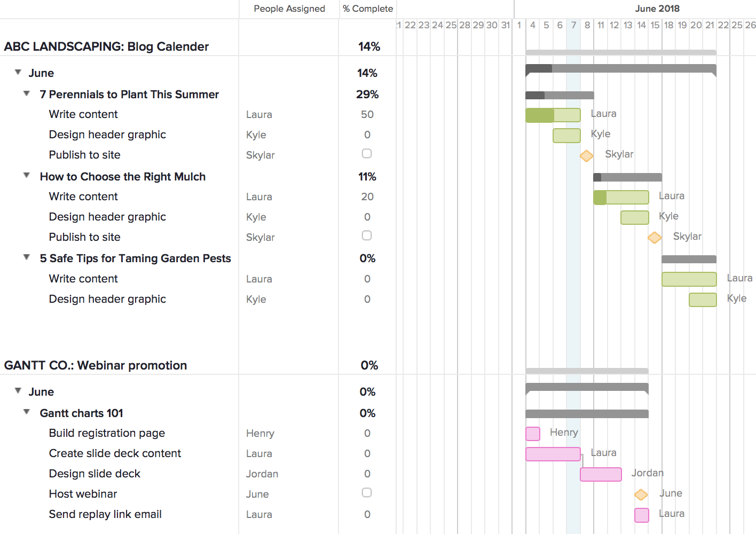Open the GANTT CO.: Webinar promotion project
This screenshot has width=756, height=534.
click(95, 365)
